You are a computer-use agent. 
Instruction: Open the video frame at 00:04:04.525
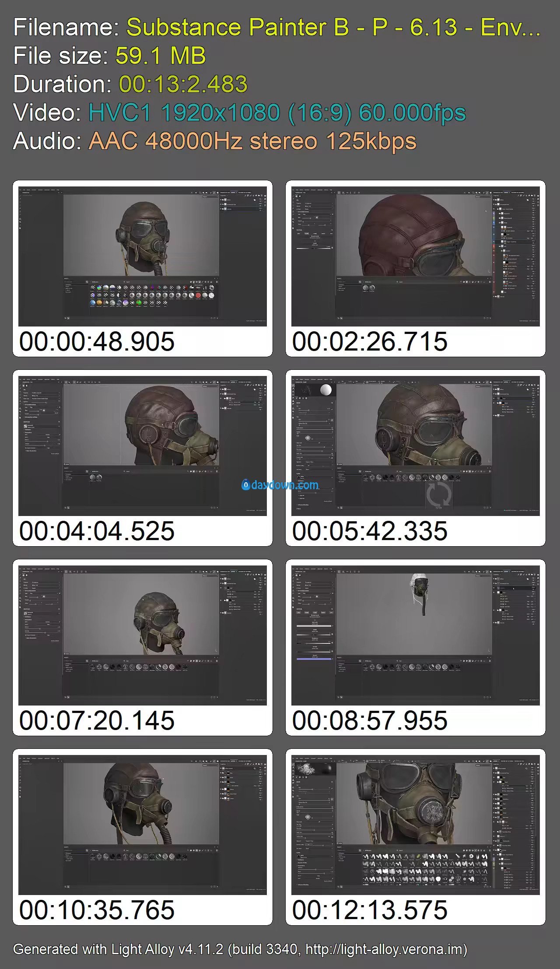[x=142, y=446]
